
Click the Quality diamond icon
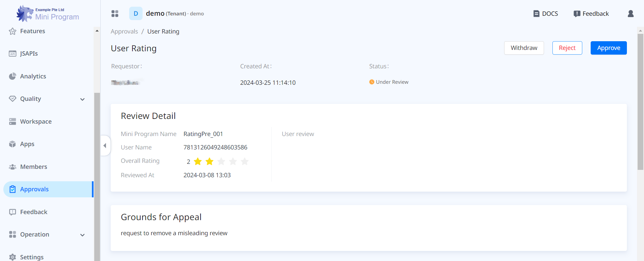click(13, 99)
